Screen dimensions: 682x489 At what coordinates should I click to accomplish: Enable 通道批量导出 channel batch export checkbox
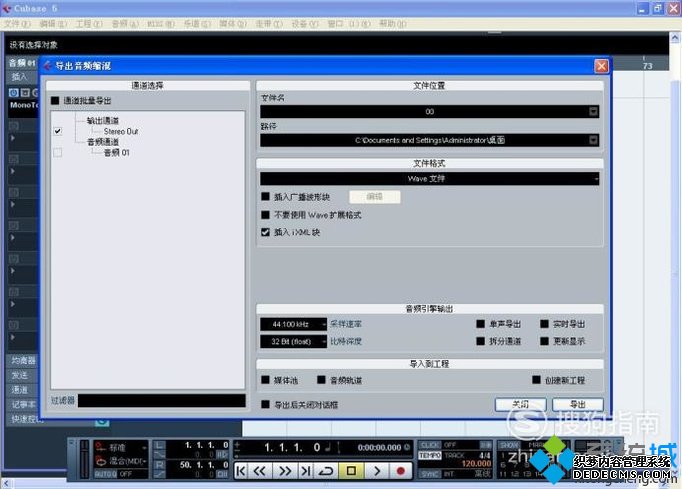(55, 100)
